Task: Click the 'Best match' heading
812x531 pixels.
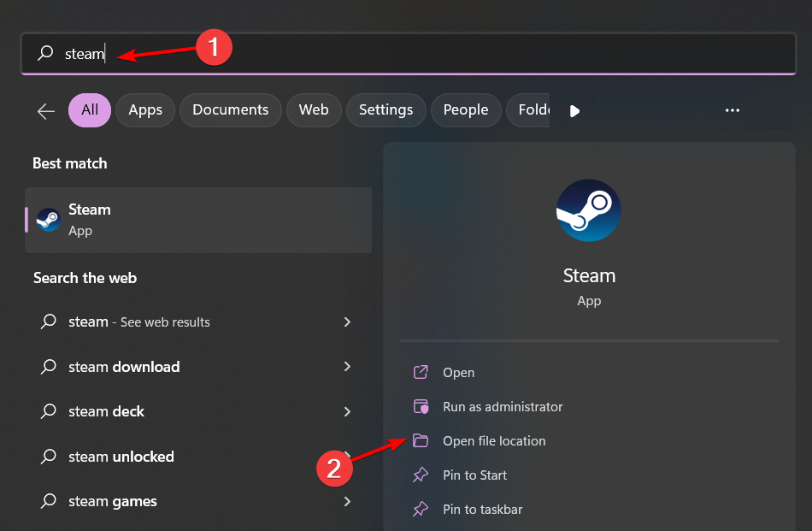Action: [70, 163]
